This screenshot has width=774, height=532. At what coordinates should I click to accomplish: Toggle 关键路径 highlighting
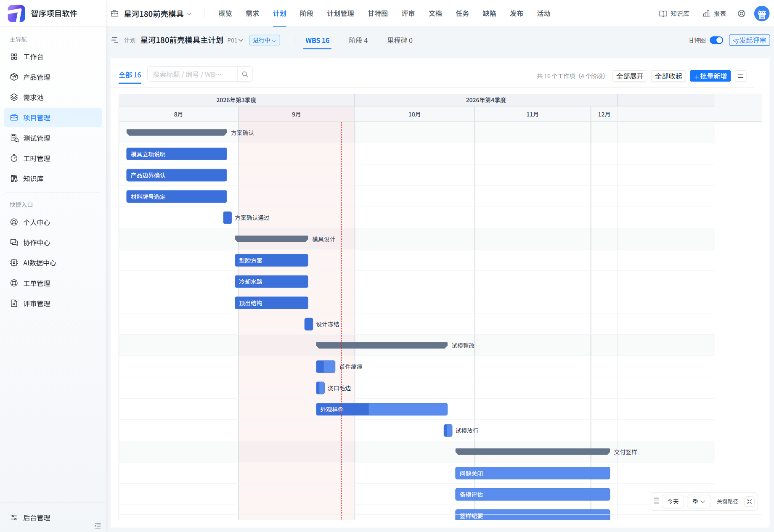point(727,501)
